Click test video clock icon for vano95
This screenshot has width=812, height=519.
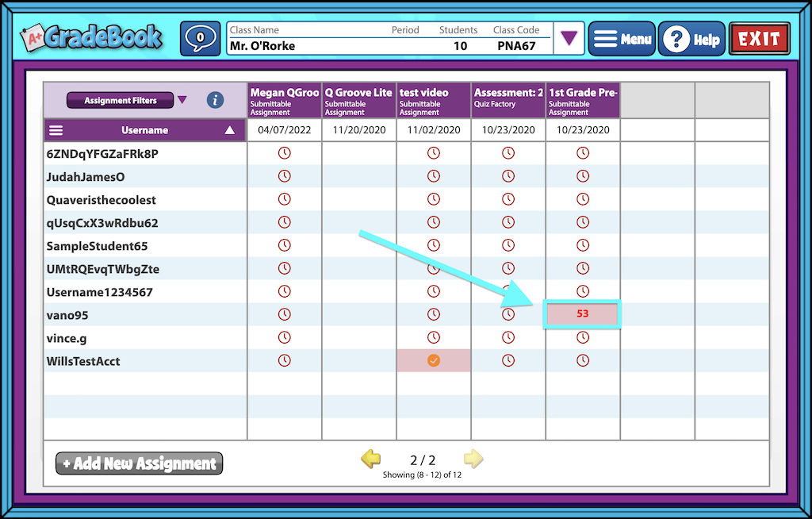coord(434,314)
